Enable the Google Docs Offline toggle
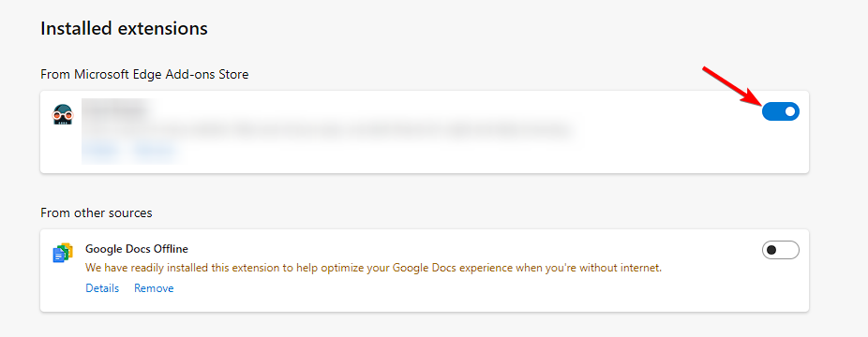Image resolution: width=868 pixels, height=337 pixels. point(781,250)
